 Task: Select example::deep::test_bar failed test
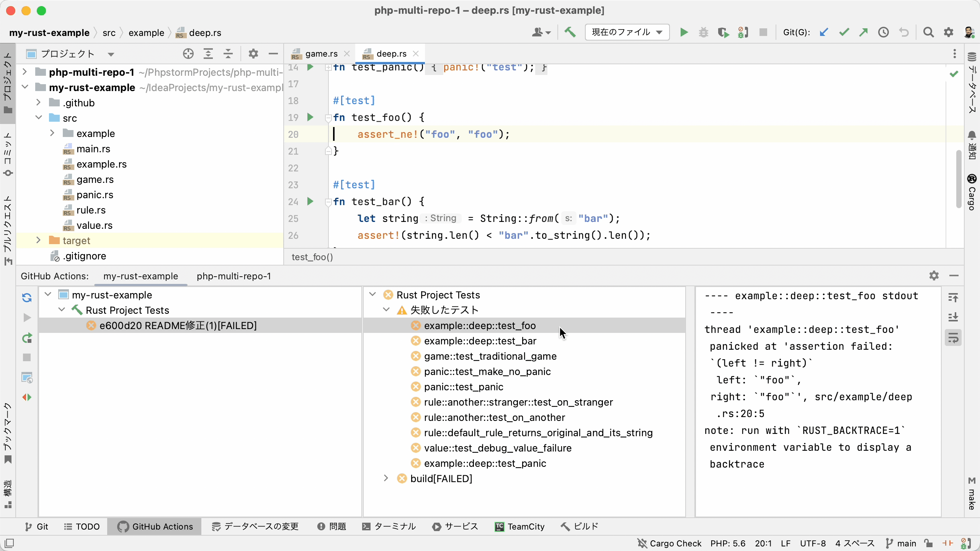[x=480, y=341]
